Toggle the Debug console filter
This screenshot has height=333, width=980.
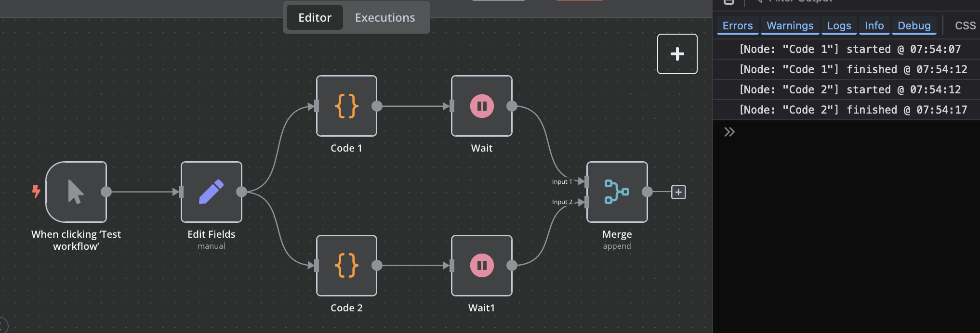click(x=914, y=26)
